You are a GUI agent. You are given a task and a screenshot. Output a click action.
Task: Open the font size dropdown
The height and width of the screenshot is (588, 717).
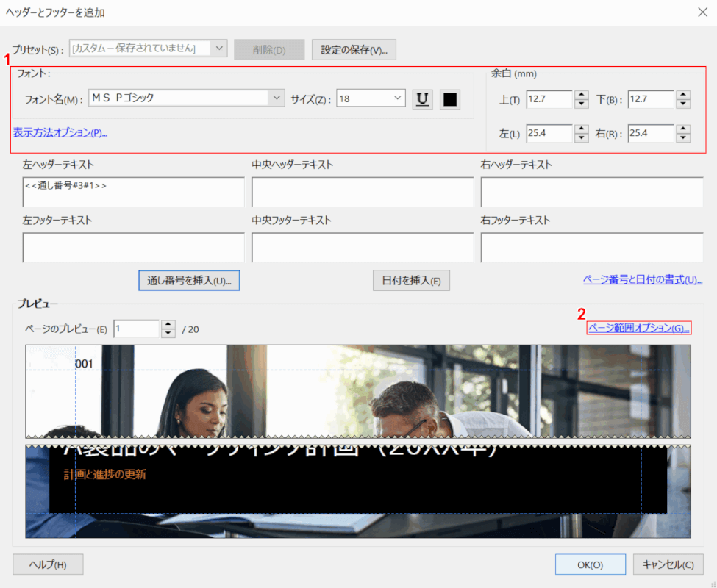(398, 98)
